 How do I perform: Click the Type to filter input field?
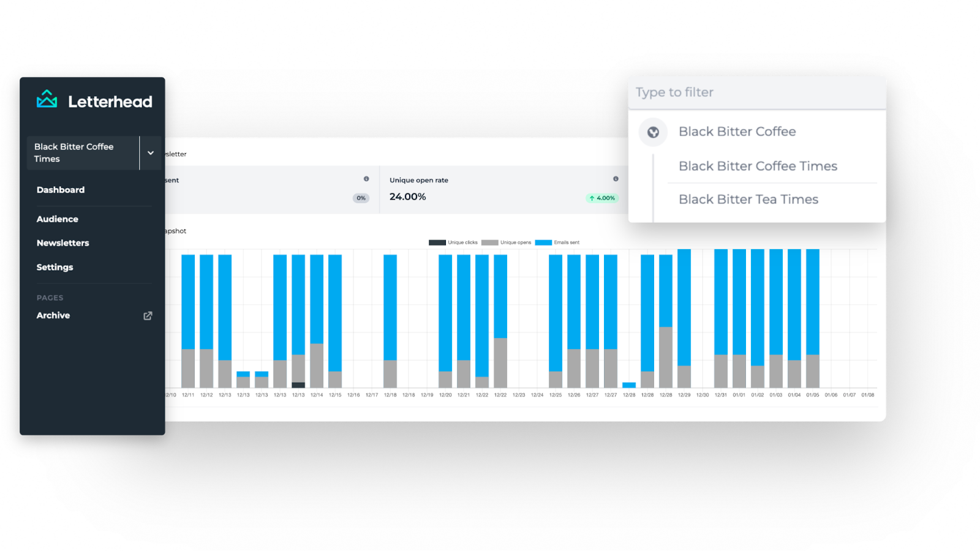(x=757, y=92)
